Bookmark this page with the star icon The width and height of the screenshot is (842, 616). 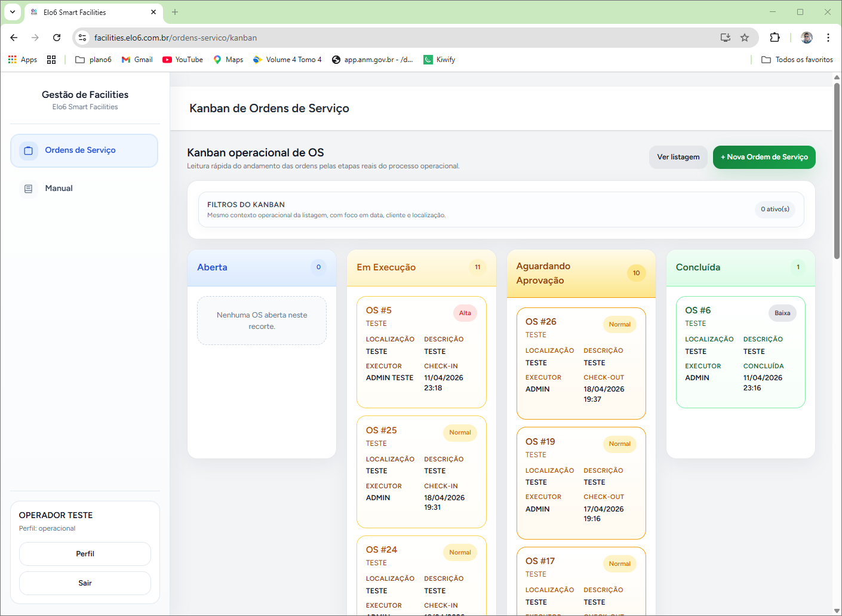[745, 38]
